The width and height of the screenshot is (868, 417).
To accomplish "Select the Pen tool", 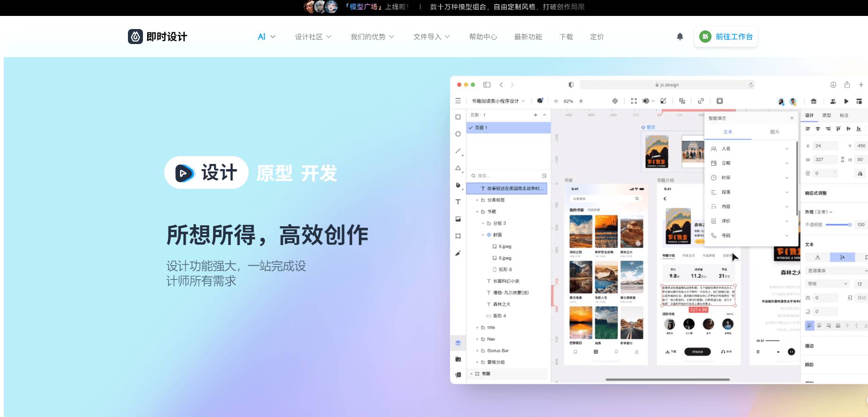I will pos(458,185).
